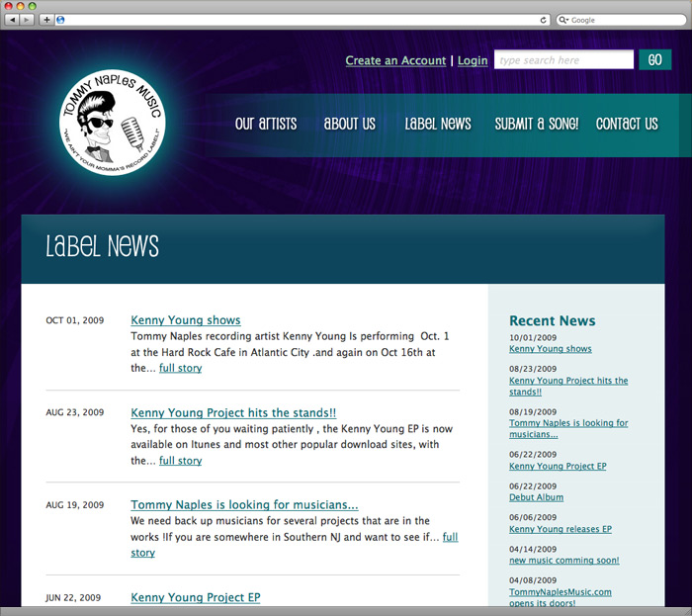Click the add bookmark plus button
Image resolution: width=692 pixels, height=616 pixels.
click(46, 20)
